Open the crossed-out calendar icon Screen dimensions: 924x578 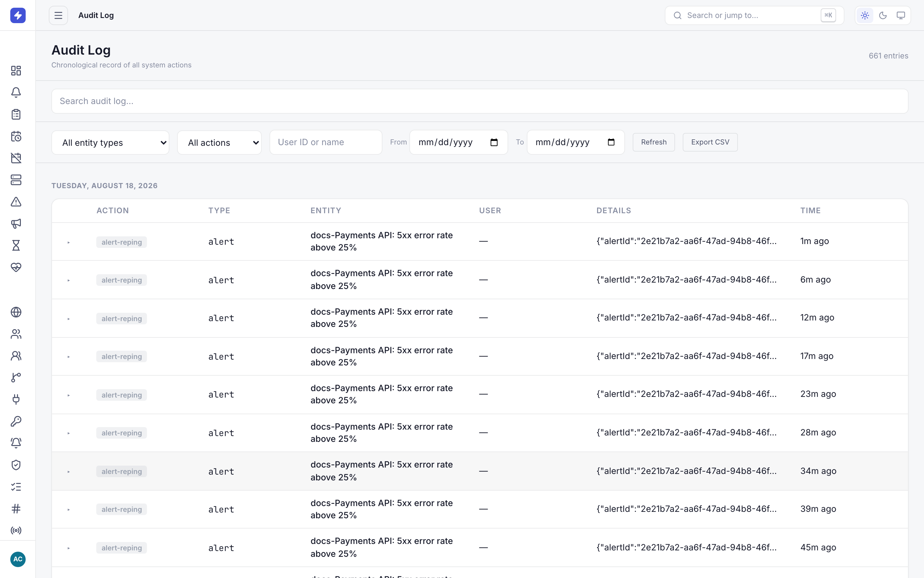click(16, 158)
